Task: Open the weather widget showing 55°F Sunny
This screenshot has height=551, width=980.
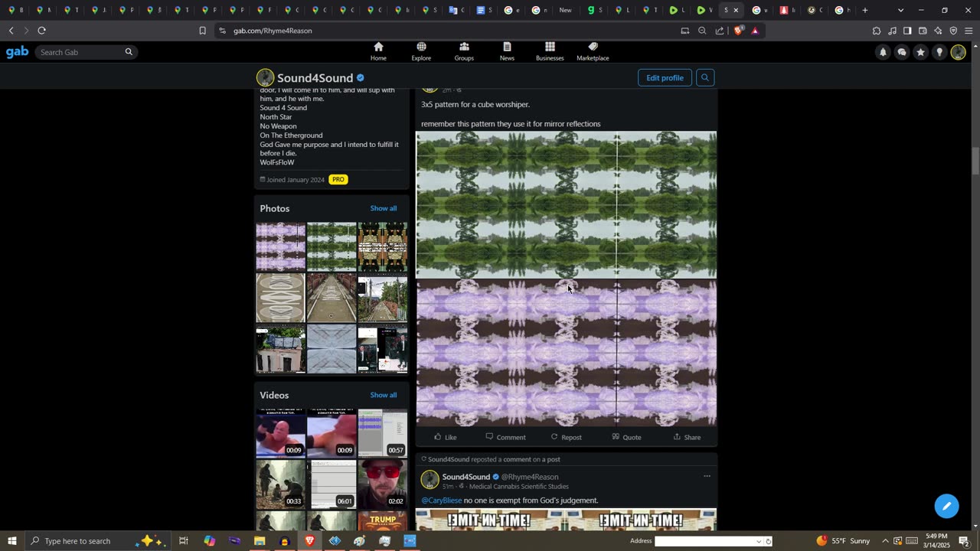Action: tap(843, 541)
